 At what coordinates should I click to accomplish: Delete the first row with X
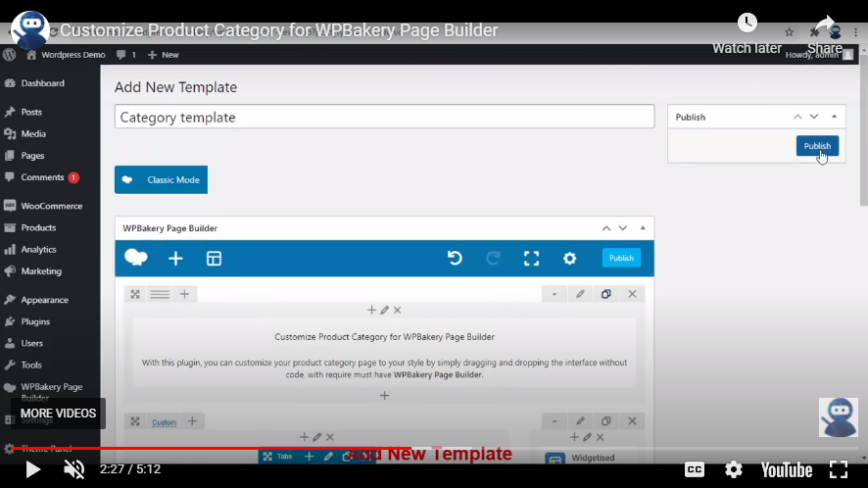[632, 294]
